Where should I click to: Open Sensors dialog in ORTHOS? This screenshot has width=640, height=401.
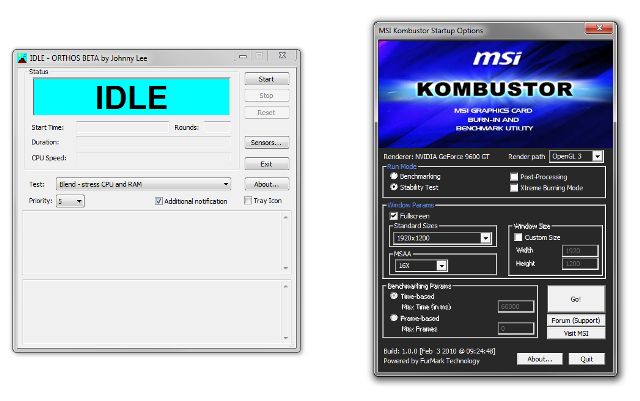267,142
